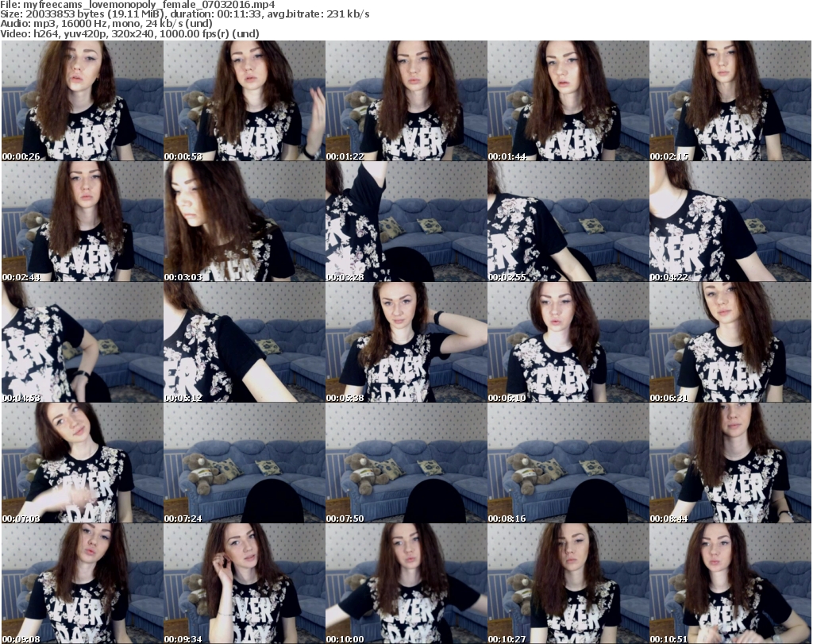
Task: Select the thumbnail marked 00:05:38
Action: point(406,342)
